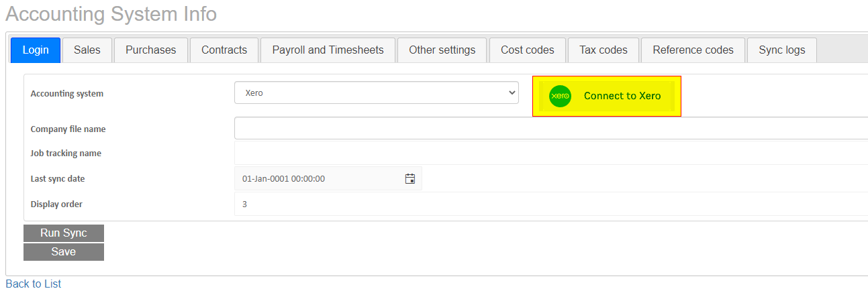The height and width of the screenshot is (303, 868).
Task: Open the Last sync date calendar picker
Action: [410, 178]
